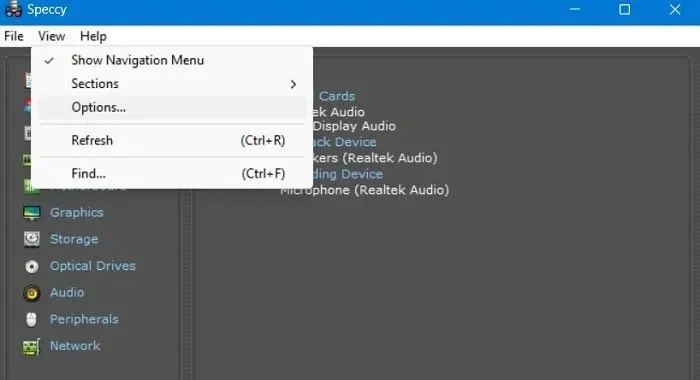Click the Storage drive icon
This screenshot has width=700, height=380.
[x=32, y=239]
